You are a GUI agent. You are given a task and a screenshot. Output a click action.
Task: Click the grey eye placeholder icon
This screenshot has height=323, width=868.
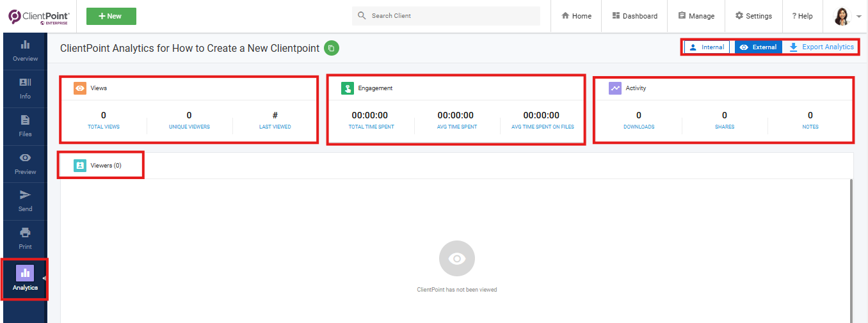[x=457, y=258]
